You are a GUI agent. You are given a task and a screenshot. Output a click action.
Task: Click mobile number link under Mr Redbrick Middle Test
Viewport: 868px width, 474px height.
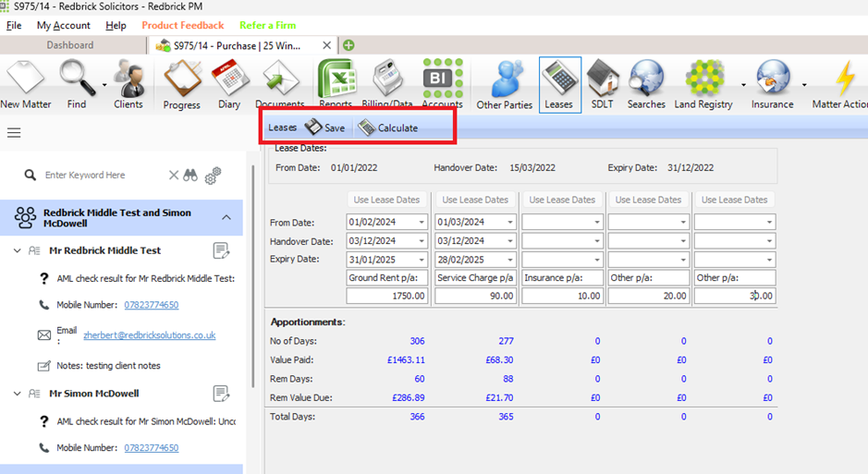pyautogui.click(x=151, y=305)
